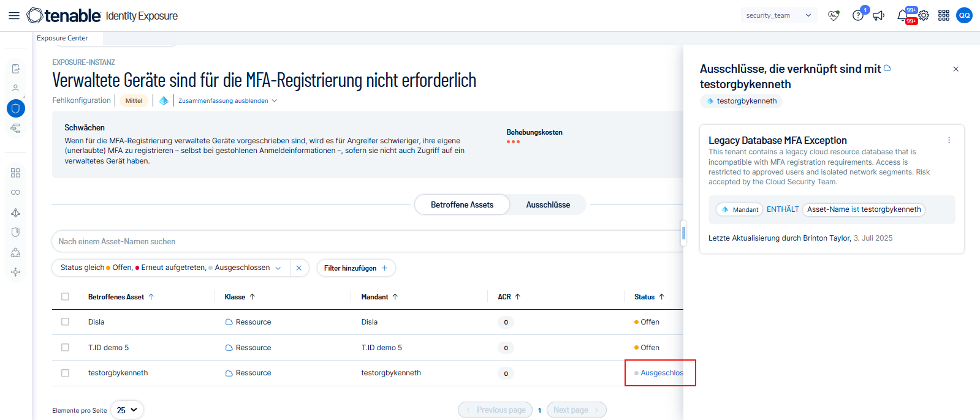The width and height of the screenshot is (980, 420).
Task: Switch to the Ausschlüsse tab
Action: (x=547, y=205)
